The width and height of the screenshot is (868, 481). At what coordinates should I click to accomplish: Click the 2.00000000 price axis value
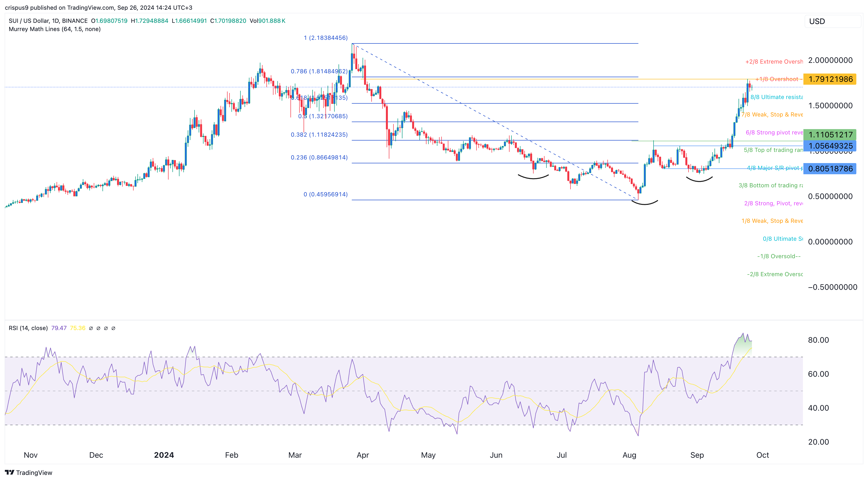click(x=830, y=60)
